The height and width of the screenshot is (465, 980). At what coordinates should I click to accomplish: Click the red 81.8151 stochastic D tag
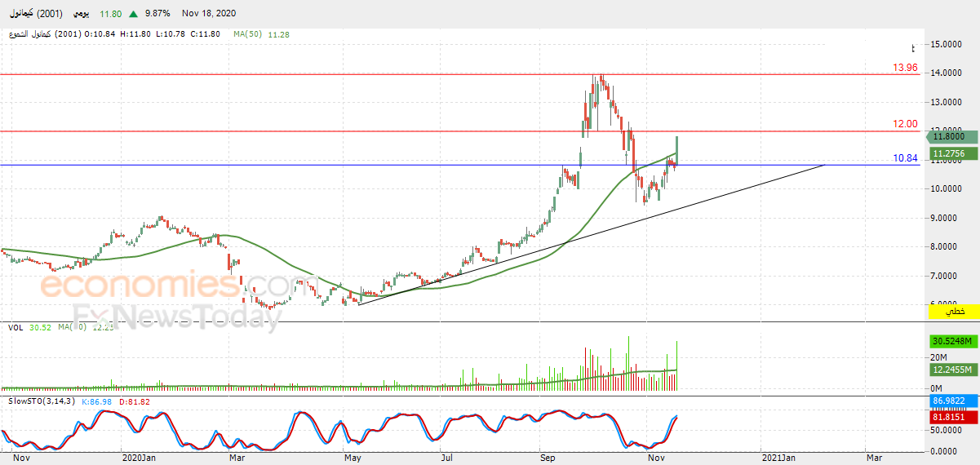pyautogui.click(x=952, y=416)
